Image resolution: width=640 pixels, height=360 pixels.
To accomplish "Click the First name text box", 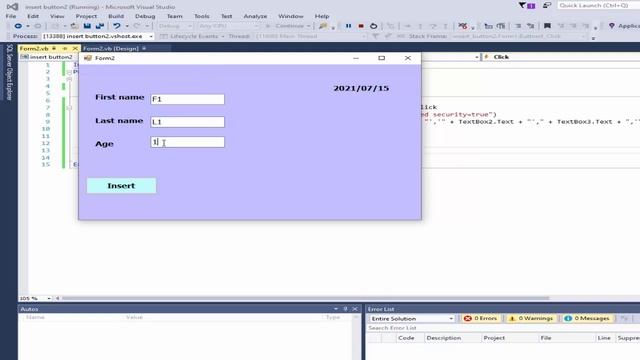I will pos(187,99).
